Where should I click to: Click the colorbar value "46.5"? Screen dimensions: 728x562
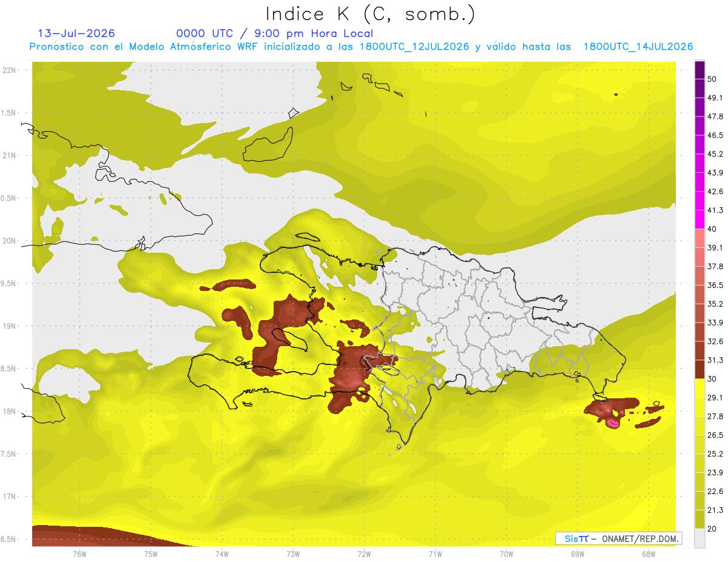point(715,135)
